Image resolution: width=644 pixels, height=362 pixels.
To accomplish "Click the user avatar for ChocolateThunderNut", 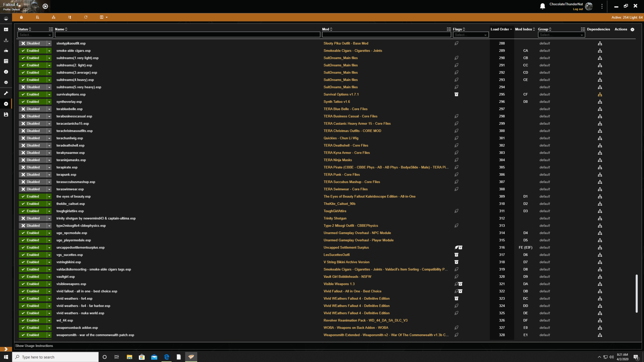I will click(x=589, y=6).
